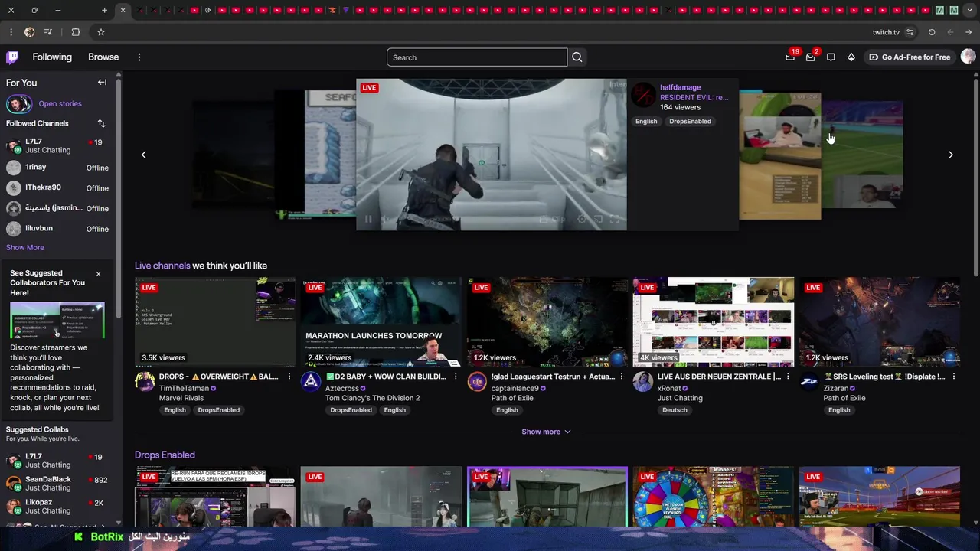Viewport: 980px width, 551px height.
Task: Open browser extensions puzzle icon
Action: (76, 32)
